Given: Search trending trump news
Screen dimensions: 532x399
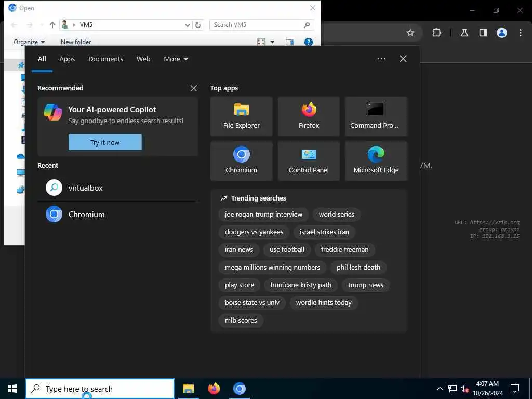Looking at the screenshot, I should click(x=365, y=285).
